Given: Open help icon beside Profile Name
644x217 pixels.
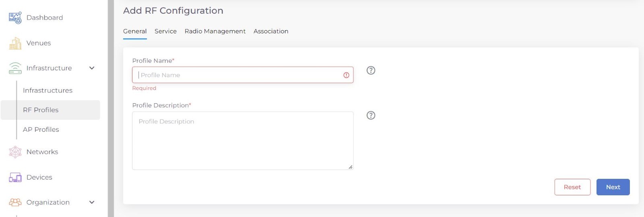Looking at the screenshot, I should coord(371,70).
